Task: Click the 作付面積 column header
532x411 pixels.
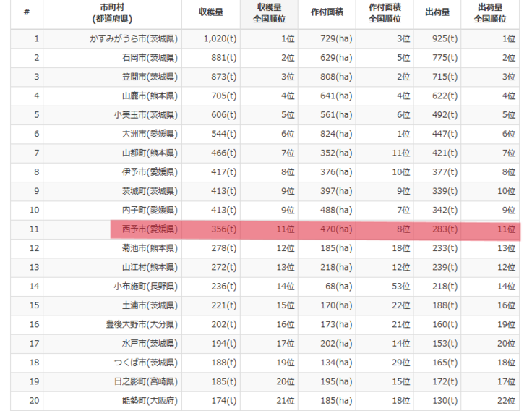Action: point(326,12)
